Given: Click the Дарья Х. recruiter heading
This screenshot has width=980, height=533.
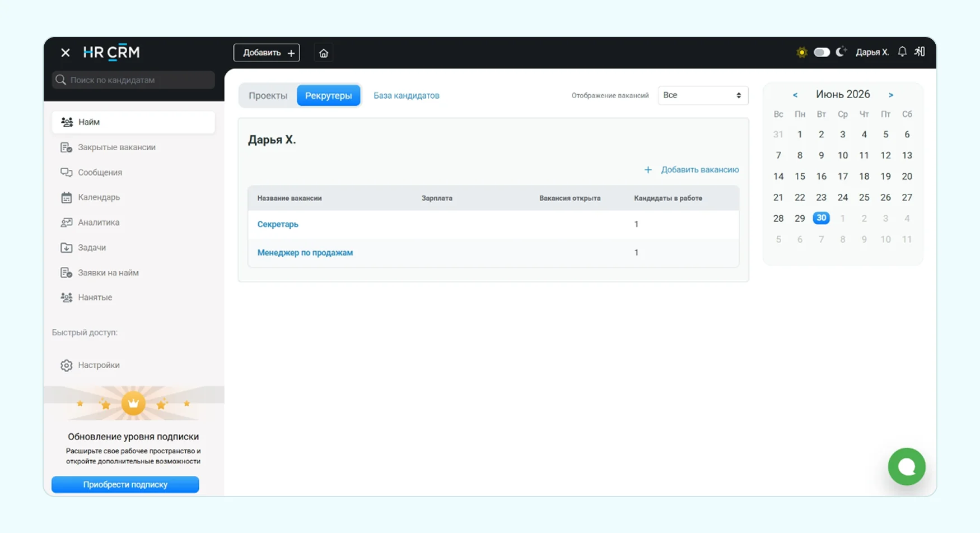Looking at the screenshot, I should pyautogui.click(x=272, y=140).
